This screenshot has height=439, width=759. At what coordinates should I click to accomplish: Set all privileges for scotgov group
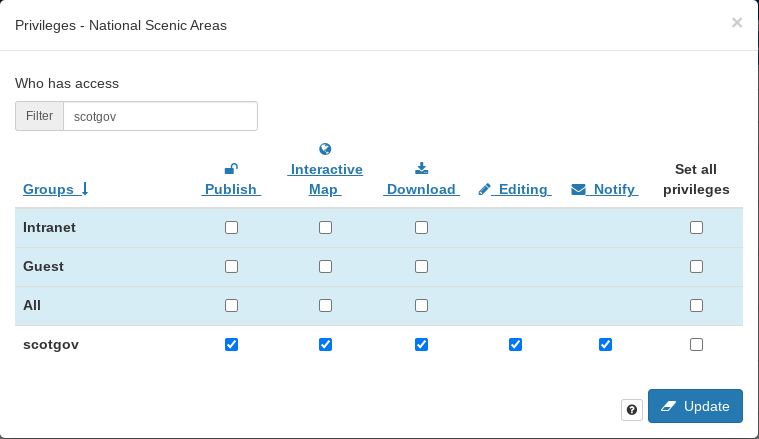click(x=697, y=345)
